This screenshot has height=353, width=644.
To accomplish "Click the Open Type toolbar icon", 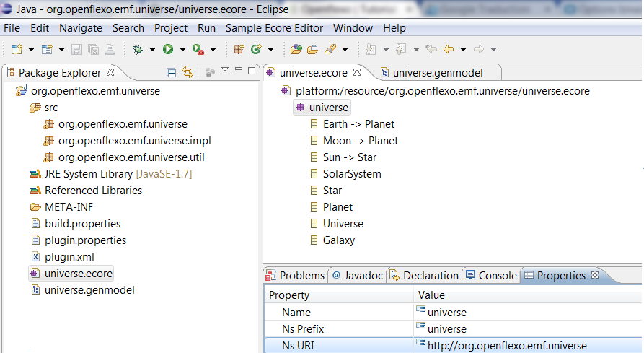I will (296, 49).
